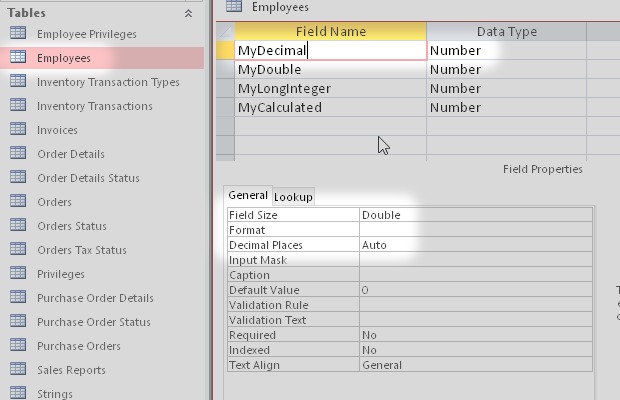The width and height of the screenshot is (620, 400).
Task: Click the table icon beside Employee Privileges
Action: (18, 34)
